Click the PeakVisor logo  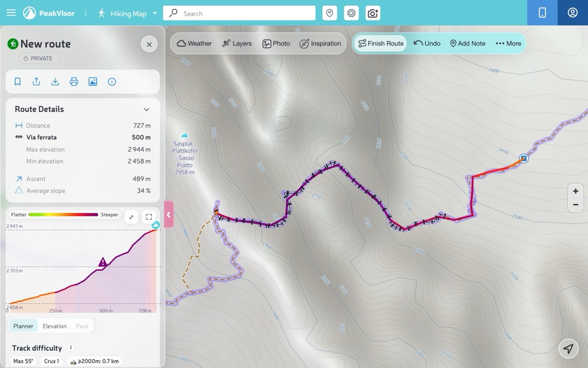tap(49, 13)
